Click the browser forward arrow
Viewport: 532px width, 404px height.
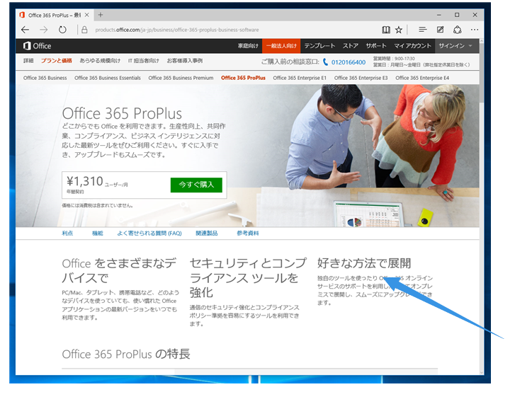(44, 30)
